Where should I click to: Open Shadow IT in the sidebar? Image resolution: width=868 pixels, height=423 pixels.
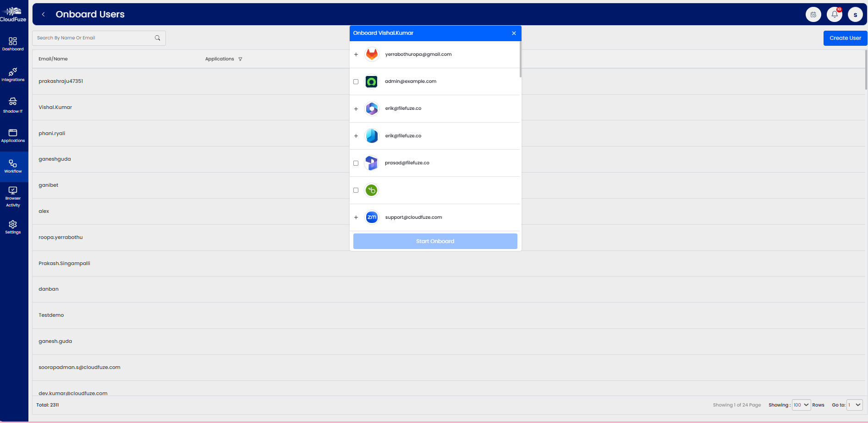(x=13, y=105)
